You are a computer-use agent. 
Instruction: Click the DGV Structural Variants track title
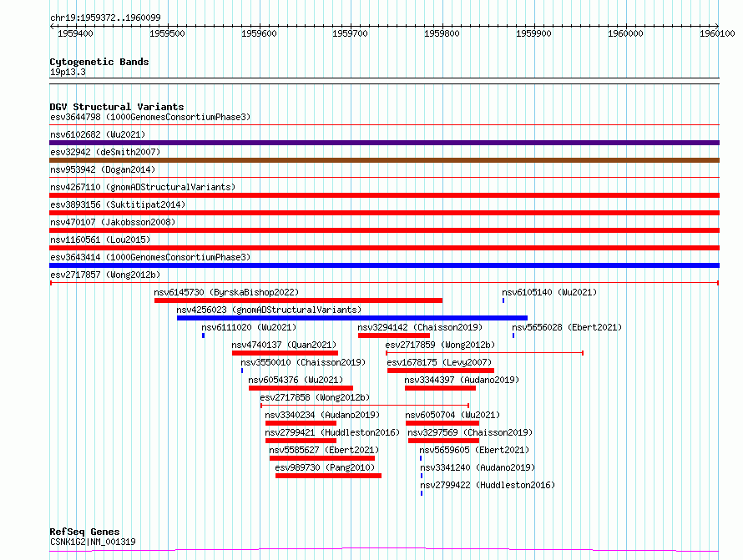click(x=117, y=107)
